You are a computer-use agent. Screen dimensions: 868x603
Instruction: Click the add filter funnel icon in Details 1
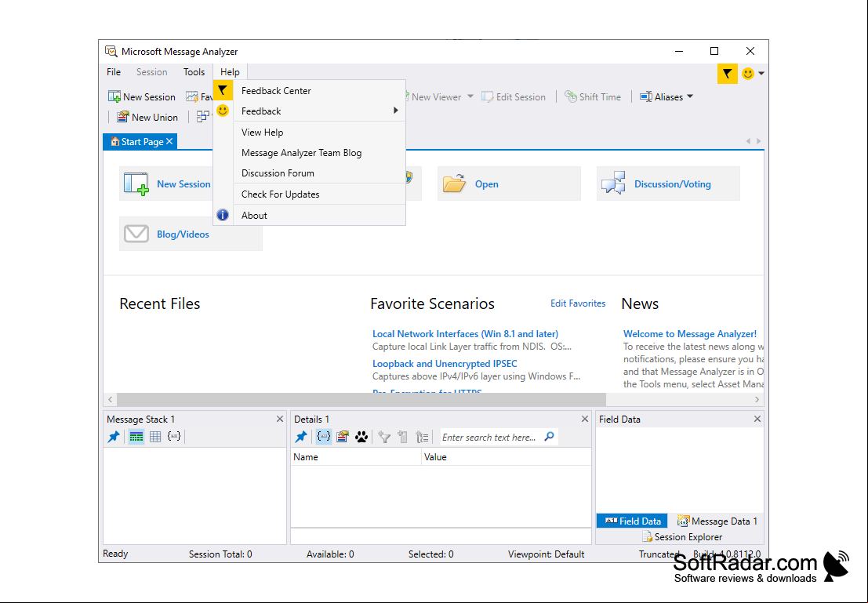coord(384,437)
